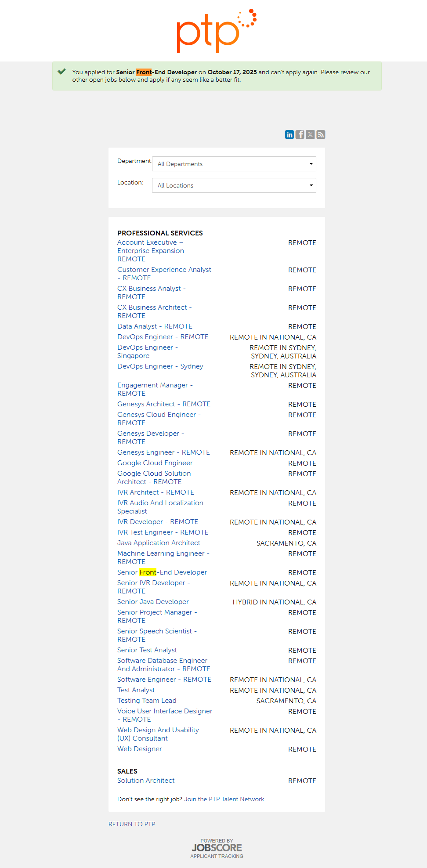Click the PTP logo at top
Image resolution: width=427 pixels, height=868 pixels.
216,31
